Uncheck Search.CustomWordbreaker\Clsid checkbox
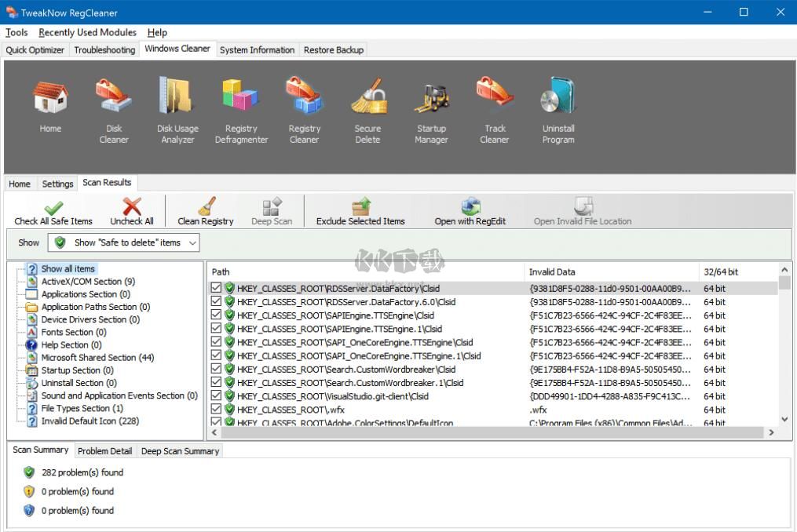Viewport: 797px width, 532px height. (x=216, y=369)
